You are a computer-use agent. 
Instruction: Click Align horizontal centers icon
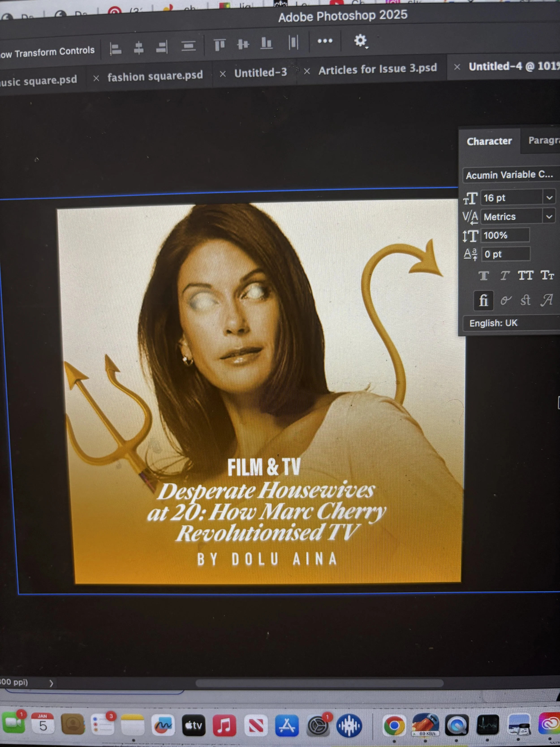pyautogui.click(x=138, y=48)
